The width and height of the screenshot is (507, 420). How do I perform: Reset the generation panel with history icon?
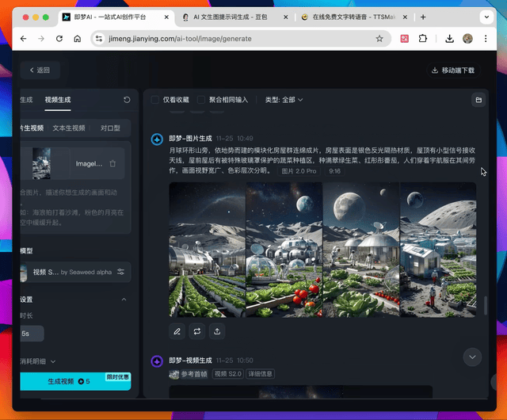pyautogui.click(x=127, y=100)
